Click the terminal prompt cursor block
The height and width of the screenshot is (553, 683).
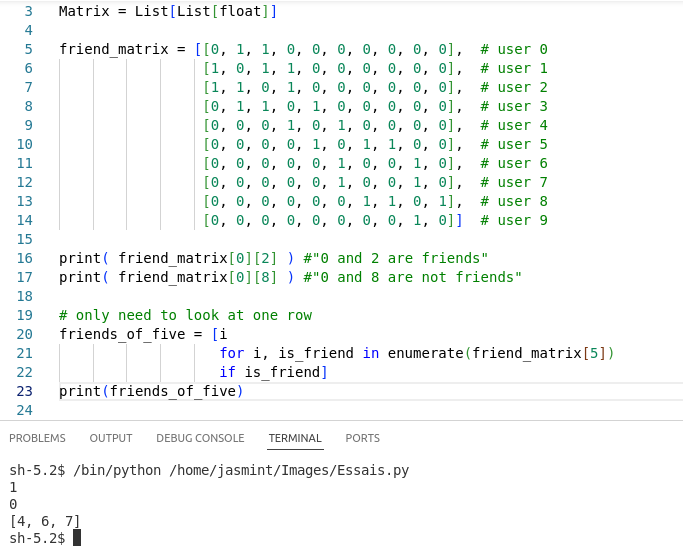(x=77, y=538)
